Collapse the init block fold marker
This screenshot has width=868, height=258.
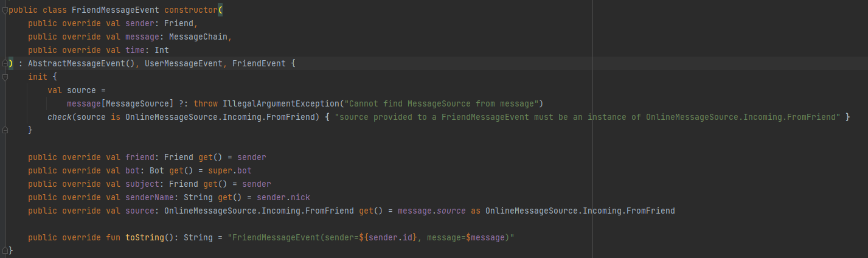tap(5, 77)
